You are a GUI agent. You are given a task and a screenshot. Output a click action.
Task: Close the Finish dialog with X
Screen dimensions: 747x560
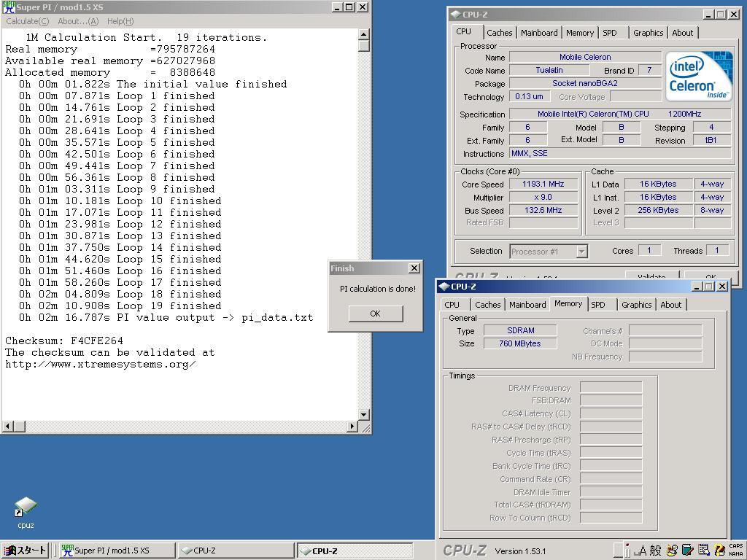coord(414,268)
